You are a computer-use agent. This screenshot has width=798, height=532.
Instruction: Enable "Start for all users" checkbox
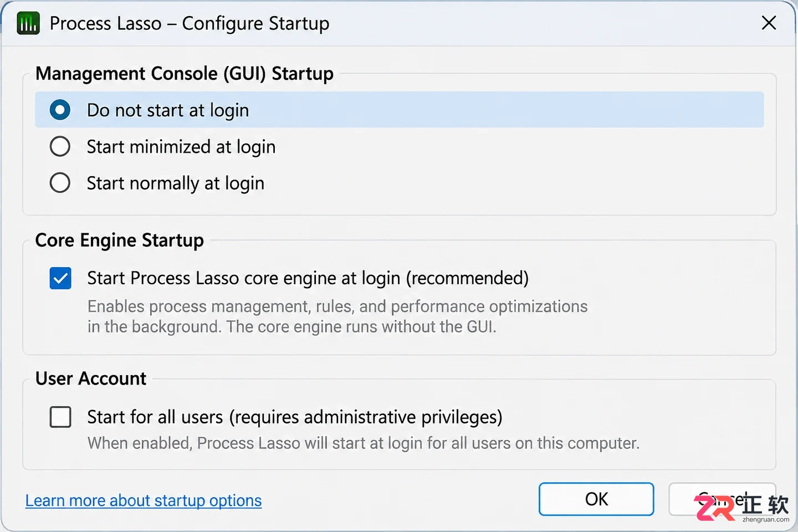(60, 417)
